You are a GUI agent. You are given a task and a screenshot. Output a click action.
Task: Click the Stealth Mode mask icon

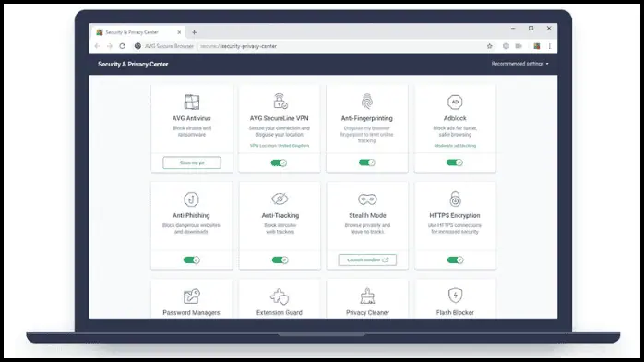367,199
